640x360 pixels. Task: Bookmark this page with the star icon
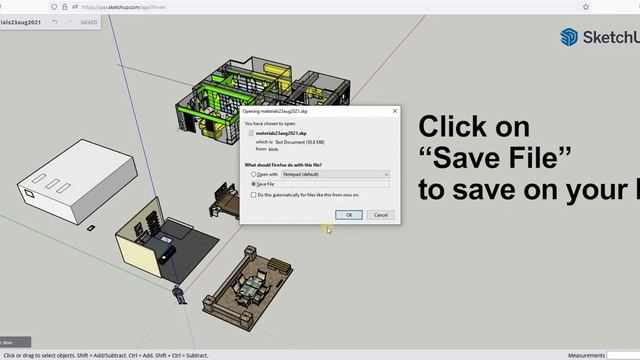tap(586, 7)
